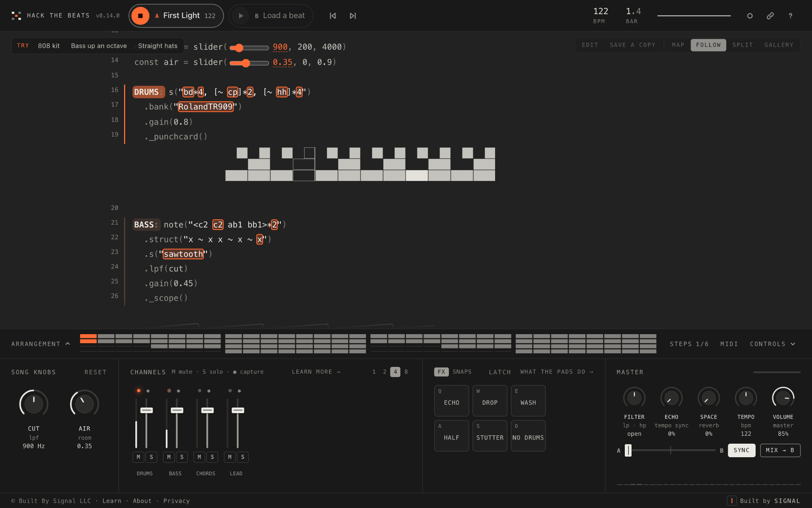This screenshot has width=812, height=508.
Task: Toggle LATCH mode for pads
Action: [x=500, y=372]
